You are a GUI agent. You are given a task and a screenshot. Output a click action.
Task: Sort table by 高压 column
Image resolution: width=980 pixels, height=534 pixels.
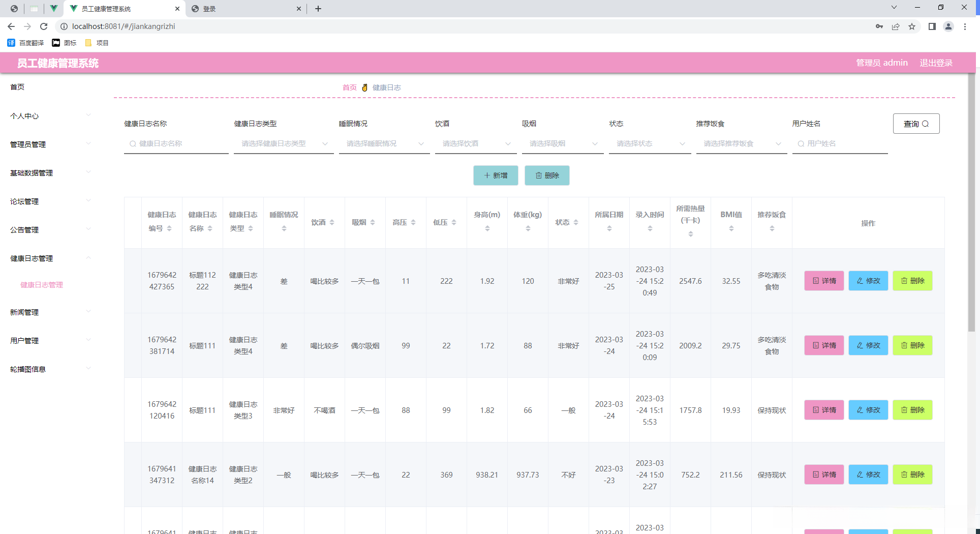tap(413, 222)
